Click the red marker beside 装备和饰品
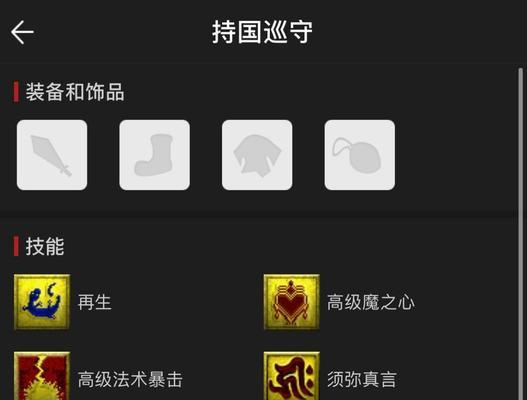The image size is (527, 400). tap(16, 91)
